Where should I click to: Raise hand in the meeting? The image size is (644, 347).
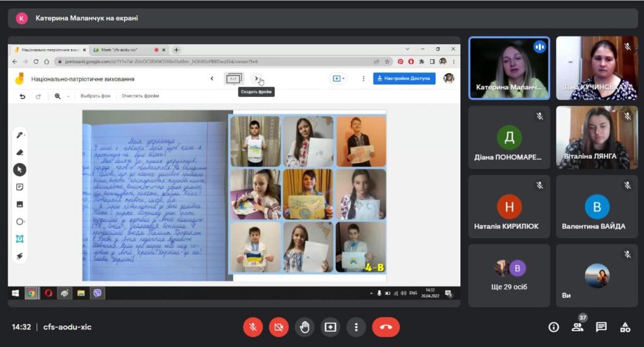point(304,327)
